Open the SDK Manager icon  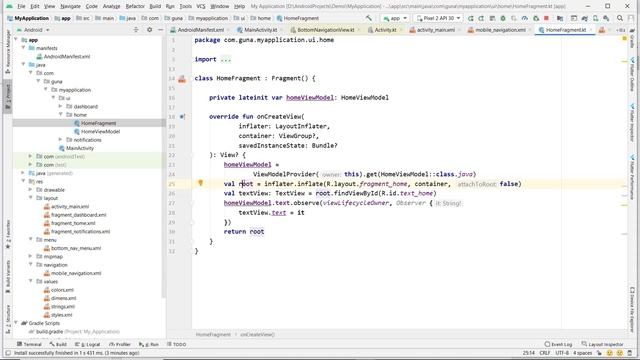(x=607, y=18)
